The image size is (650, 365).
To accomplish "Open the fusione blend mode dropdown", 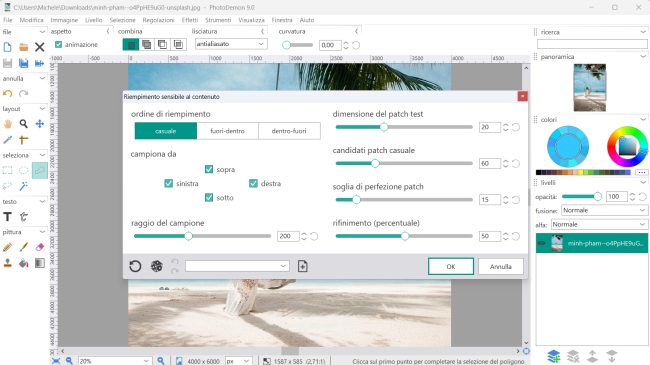I will (604, 210).
